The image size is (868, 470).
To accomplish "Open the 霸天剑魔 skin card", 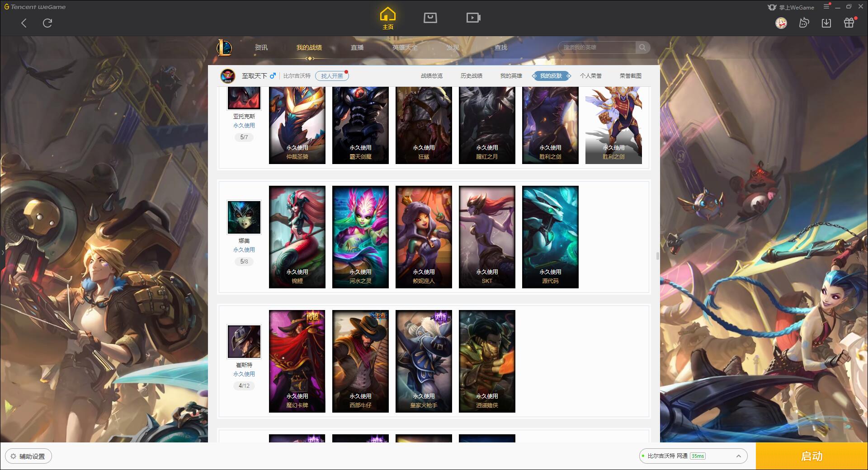I will coord(360,125).
